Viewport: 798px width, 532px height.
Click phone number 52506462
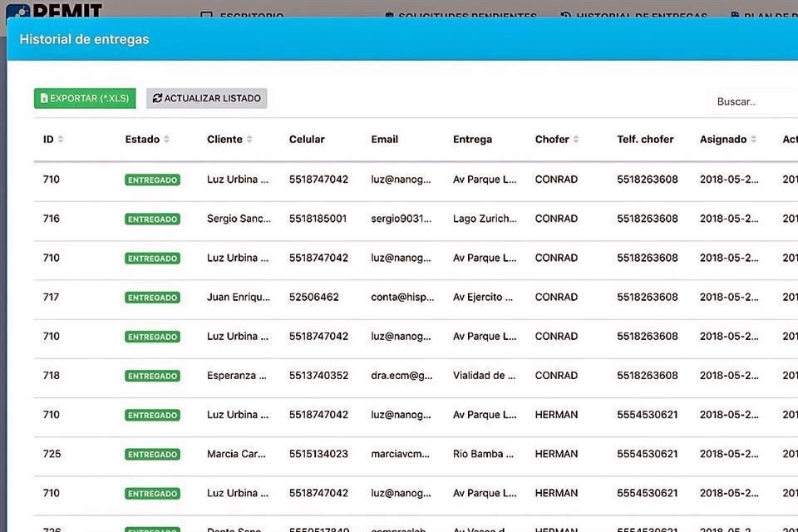(314, 297)
